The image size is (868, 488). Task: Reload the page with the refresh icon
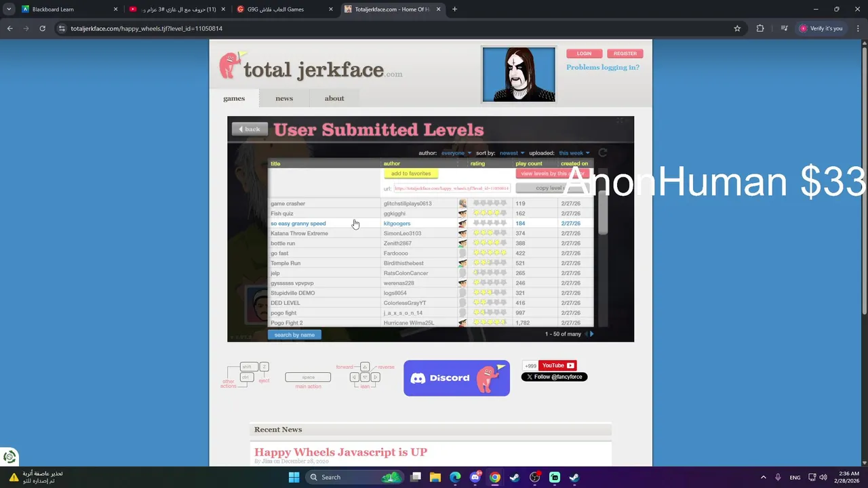(42, 28)
